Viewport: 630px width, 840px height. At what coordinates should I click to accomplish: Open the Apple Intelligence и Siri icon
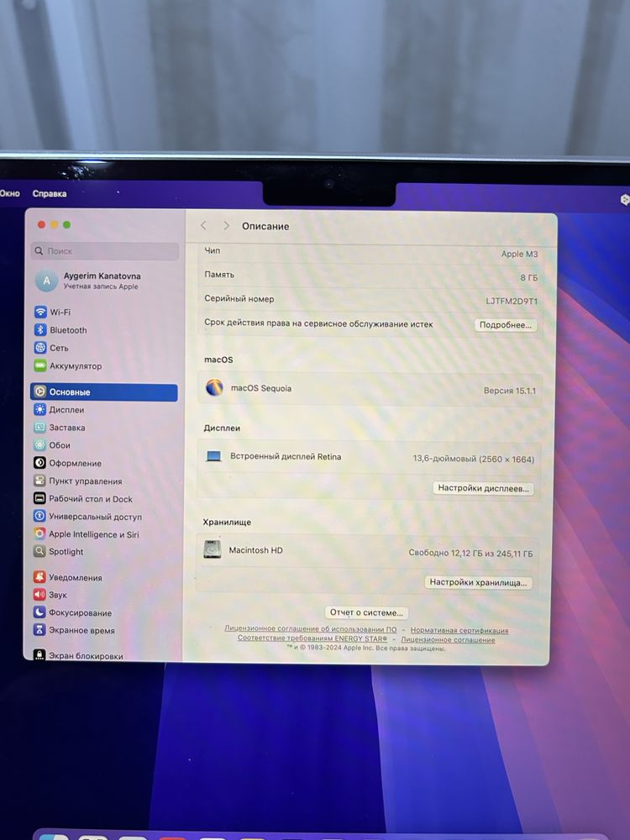point(40,533)
